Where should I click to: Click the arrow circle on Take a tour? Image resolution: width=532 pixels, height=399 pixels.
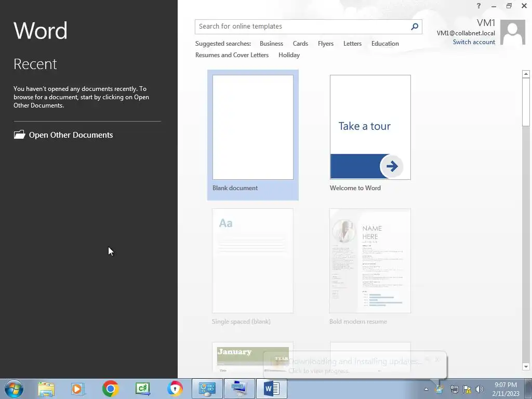tap(392, 166)
